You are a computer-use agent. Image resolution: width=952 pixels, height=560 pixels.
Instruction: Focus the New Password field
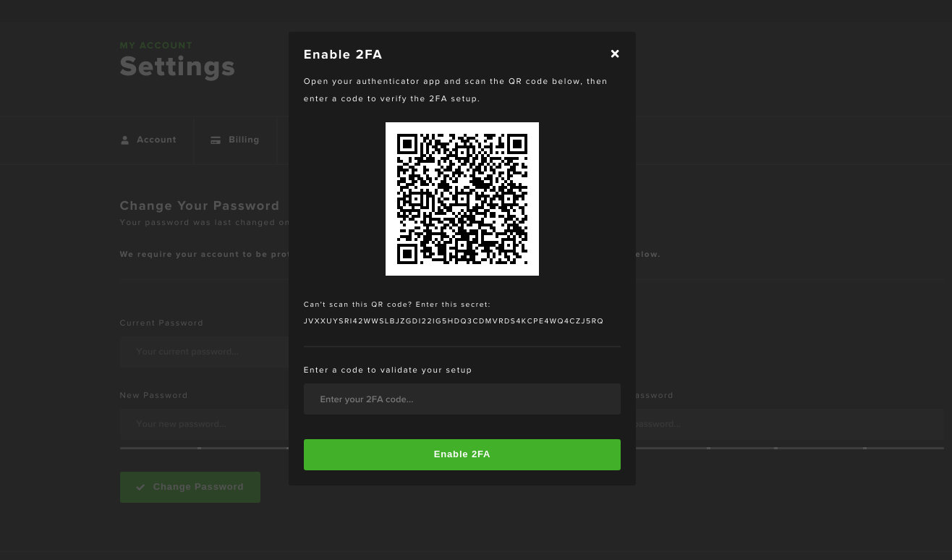(204, 424)
